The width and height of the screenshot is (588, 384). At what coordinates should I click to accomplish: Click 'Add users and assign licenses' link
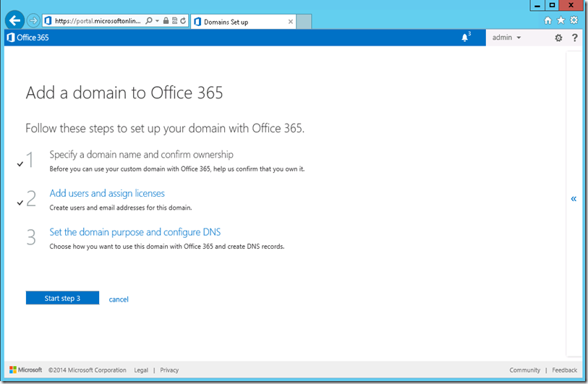(107, 193)
